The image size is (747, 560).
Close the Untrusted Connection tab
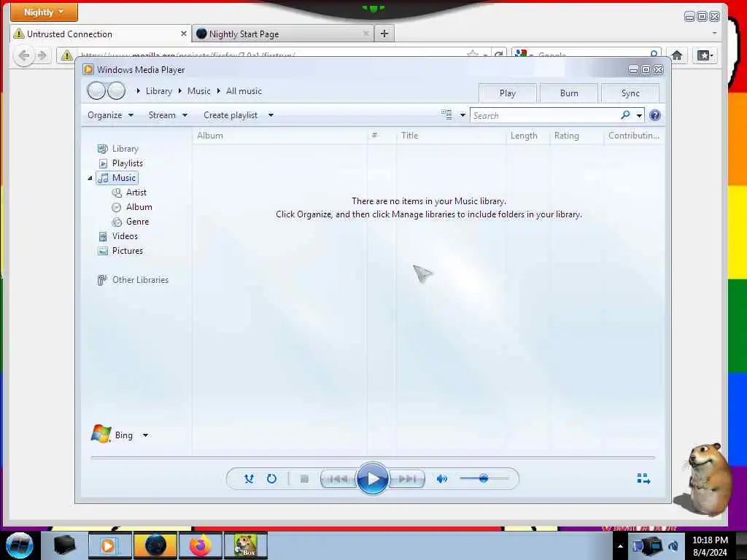[183, 34]
